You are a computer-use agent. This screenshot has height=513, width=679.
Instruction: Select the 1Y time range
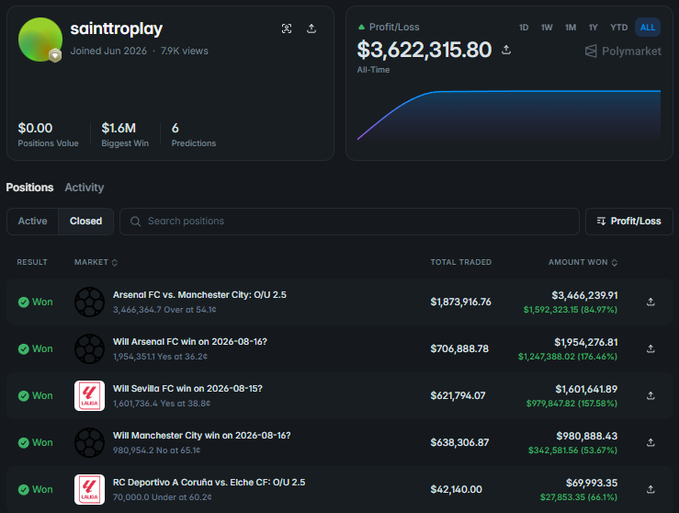tap(593, 27)
